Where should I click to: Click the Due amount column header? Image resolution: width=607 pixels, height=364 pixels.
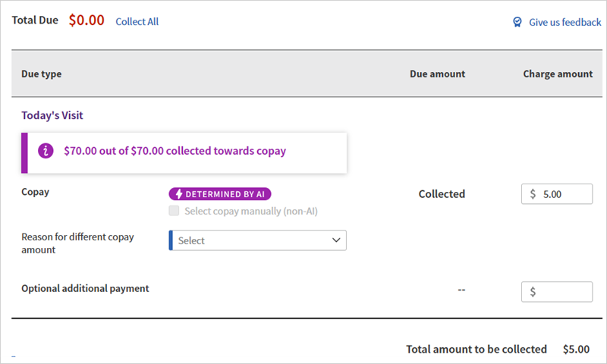(x=437, y=74)
